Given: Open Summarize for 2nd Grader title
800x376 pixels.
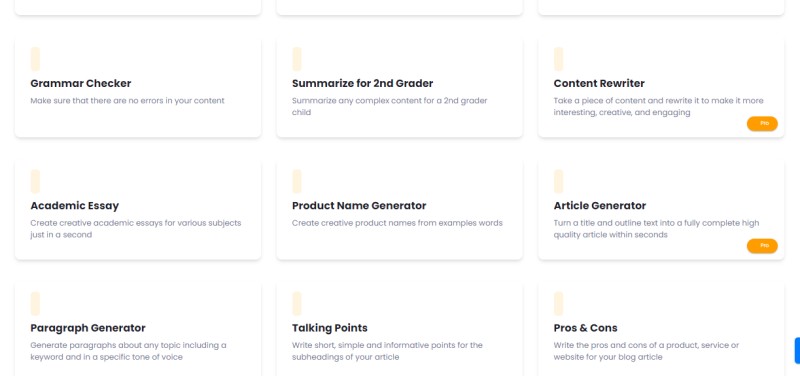Looking at the screenshot, I should pos(362,83).
